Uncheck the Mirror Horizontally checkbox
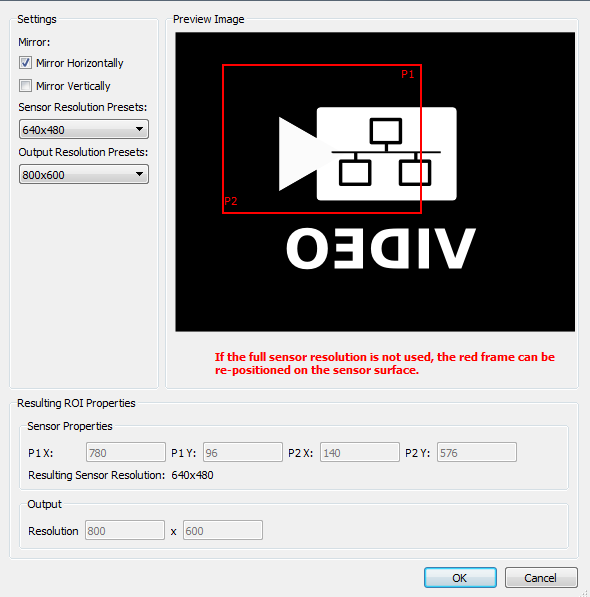Image resolution: width=590 pixels, height=597 pixels. pyautogui.click(x=26, y=63)
